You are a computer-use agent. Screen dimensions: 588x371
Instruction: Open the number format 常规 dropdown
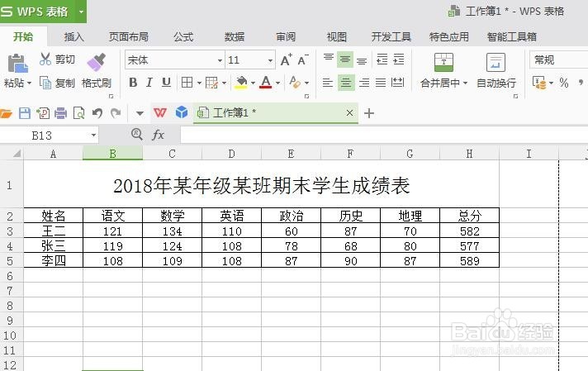(x=559, y=60)
